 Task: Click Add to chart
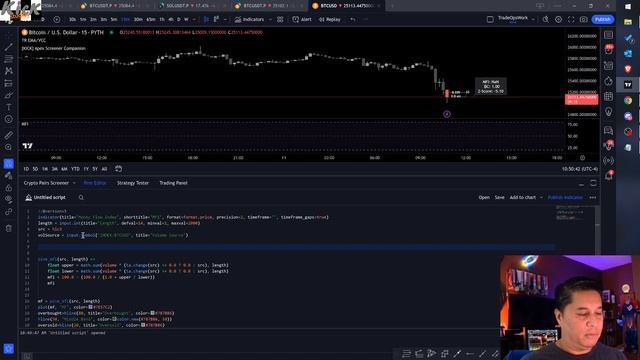[x=522, y=198]
